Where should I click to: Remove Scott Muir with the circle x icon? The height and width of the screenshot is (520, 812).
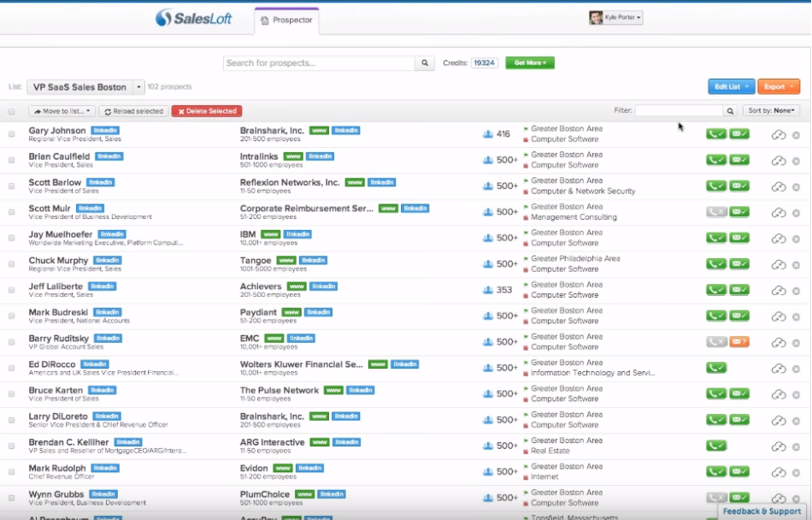click(x=796, y=213)
